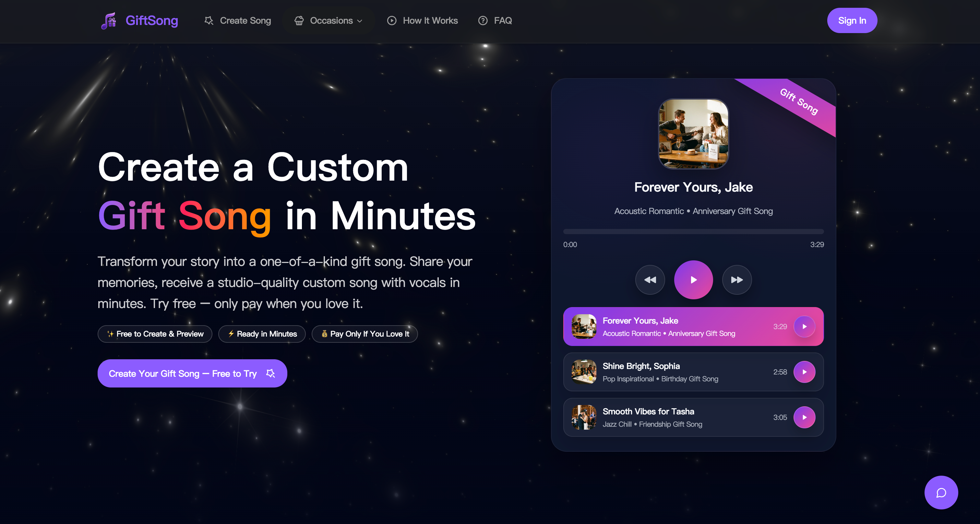980x524 pixels.
Task: Click the rewind icon in the player
Action: [x=650, y=280]
